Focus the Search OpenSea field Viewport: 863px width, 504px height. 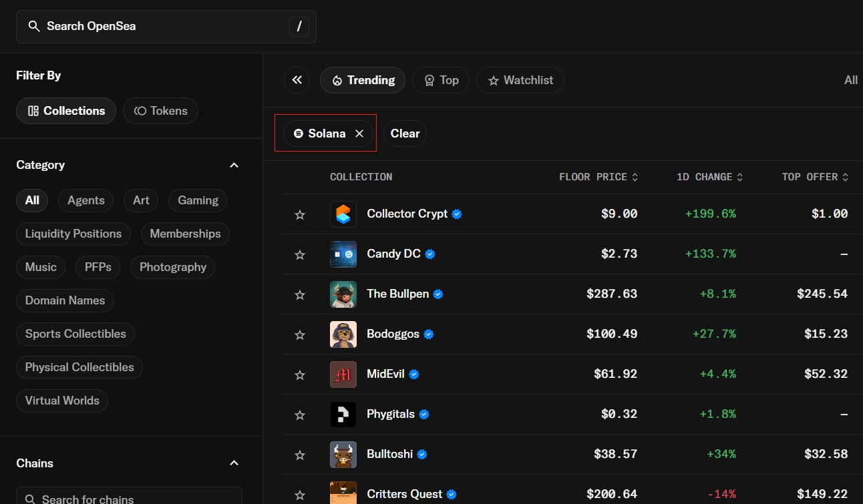coord(166,27)
